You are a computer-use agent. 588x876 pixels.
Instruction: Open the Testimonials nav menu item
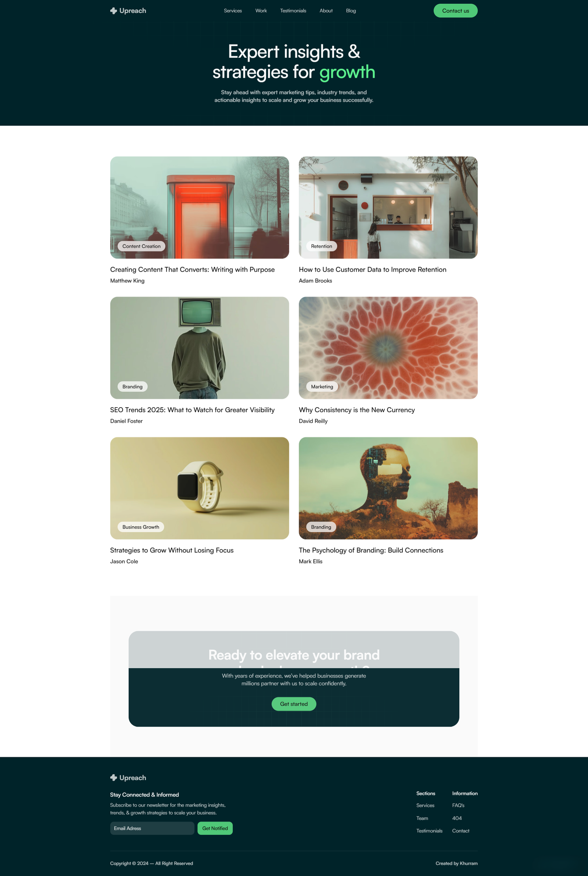[293, 11]
